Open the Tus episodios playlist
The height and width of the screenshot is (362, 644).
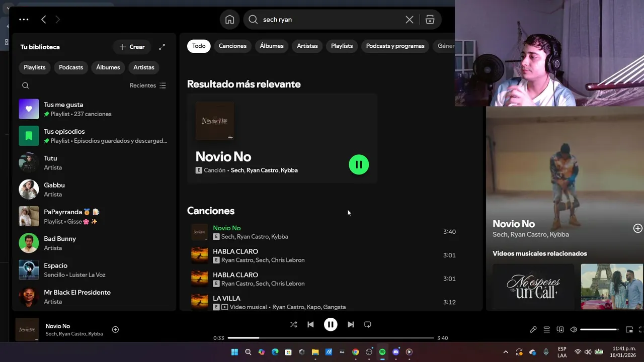pos(94,136)
